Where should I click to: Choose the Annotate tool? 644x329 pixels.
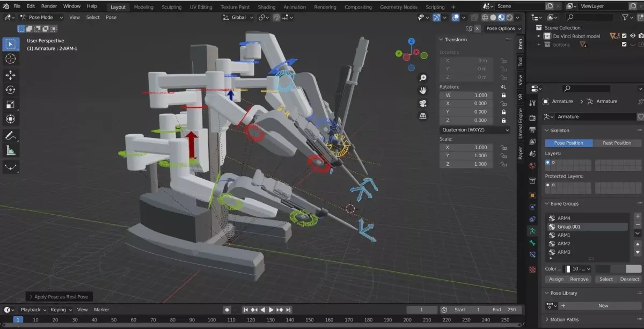[x=11, y=135]
